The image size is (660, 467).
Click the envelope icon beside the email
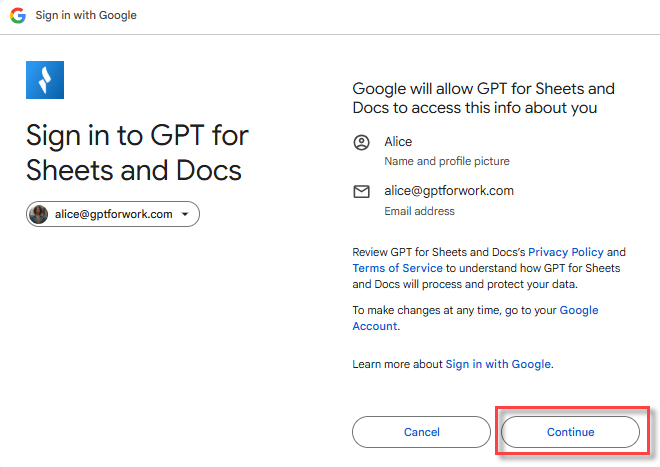(x=362, y=191)
